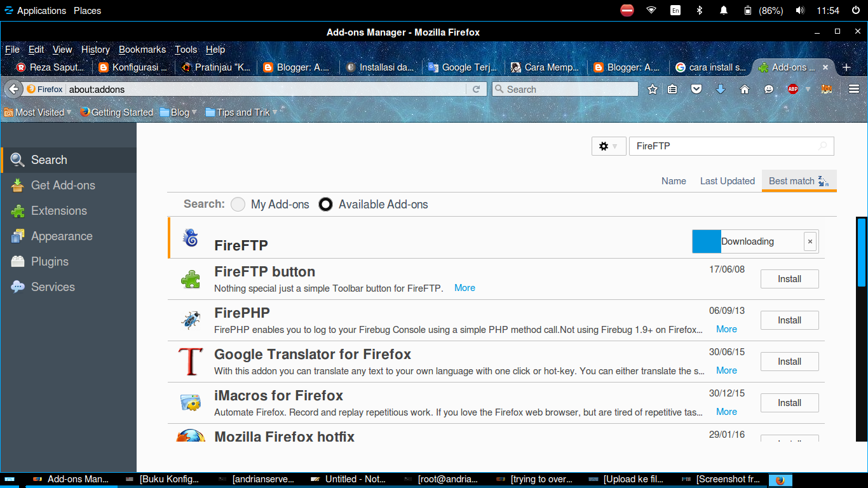
Task: Switch to the cara install s... tab
Action: 711,67
